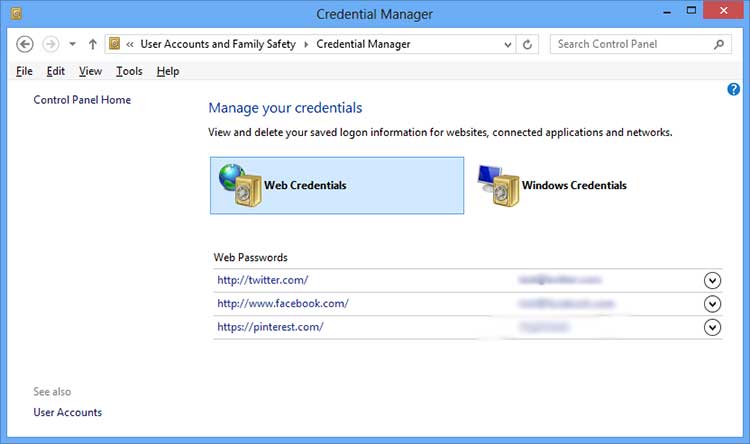Click the Refresh button beside address bar
This screenshot has width=750, height=444.
coord(529,44)
